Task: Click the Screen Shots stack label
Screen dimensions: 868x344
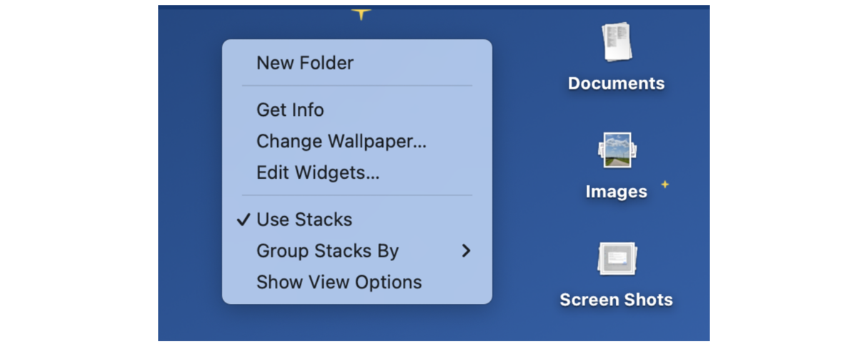Action: click(616, 300)
